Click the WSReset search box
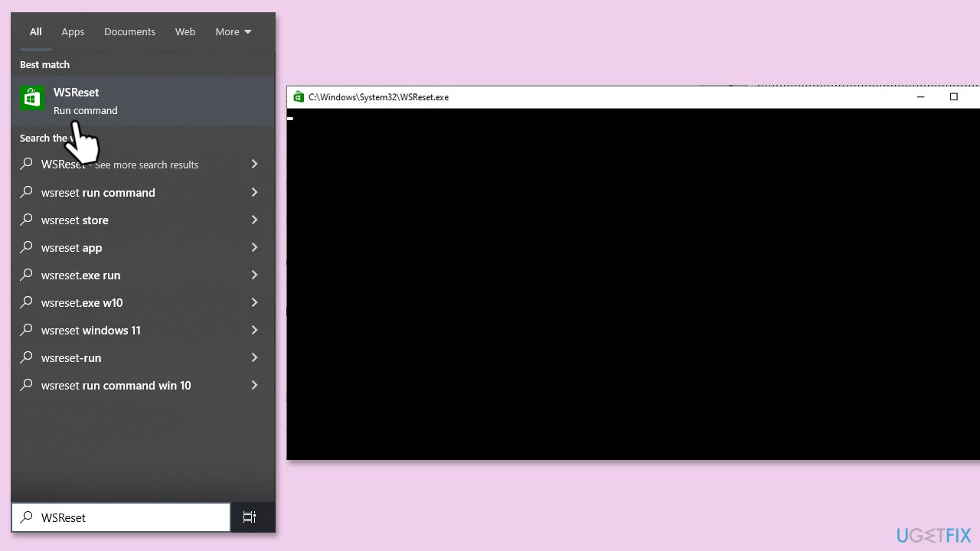 tap(121, 517)
